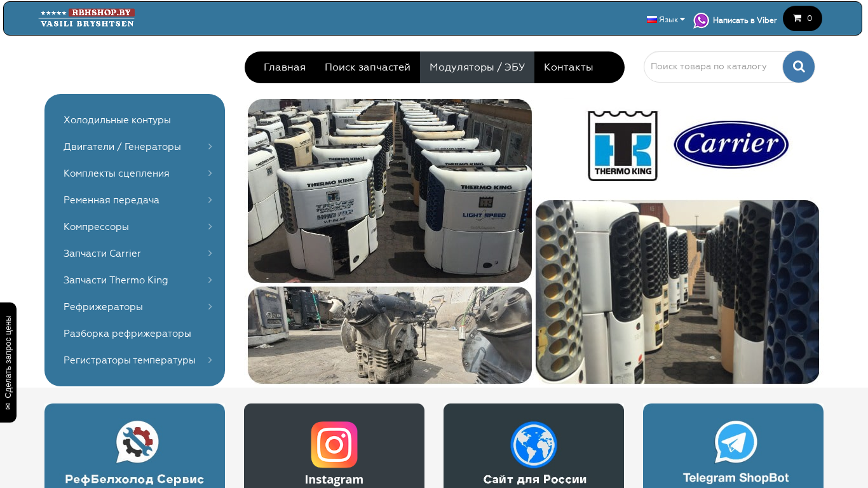Expand the Регистраторы температуры submenu arrow
Image resolution: width=868 pixels, height=488 pixels.
click(x=210, y=360)
